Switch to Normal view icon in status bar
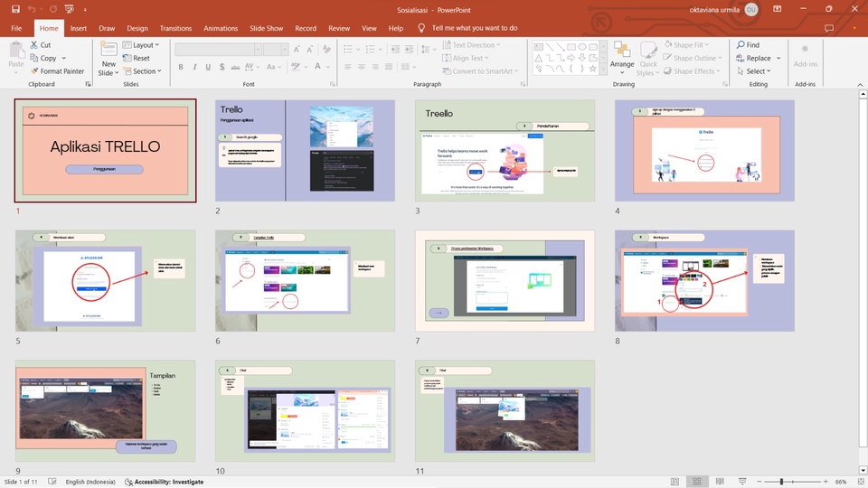 [675, 482]
